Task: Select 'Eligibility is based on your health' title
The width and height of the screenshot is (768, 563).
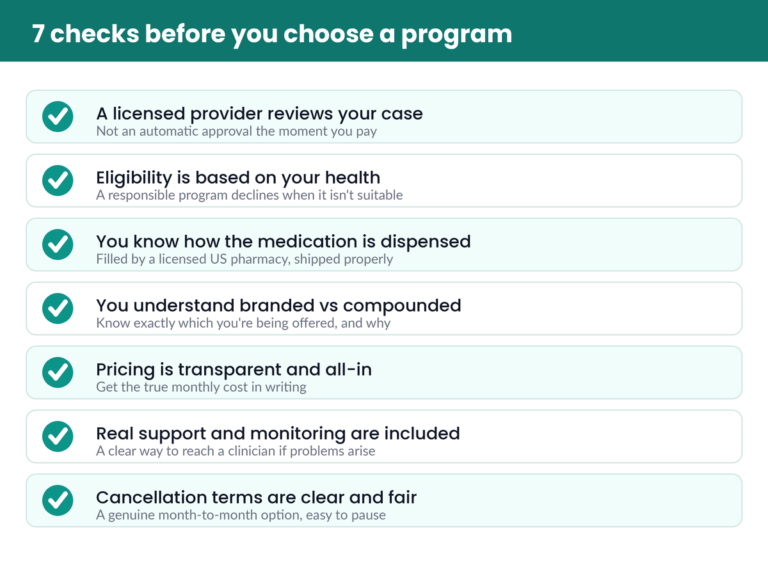Action: 238,177
